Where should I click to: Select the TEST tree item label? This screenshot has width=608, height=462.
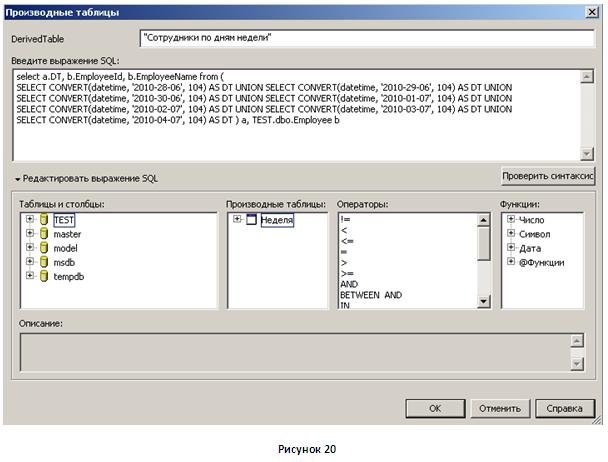coord(64,220)
